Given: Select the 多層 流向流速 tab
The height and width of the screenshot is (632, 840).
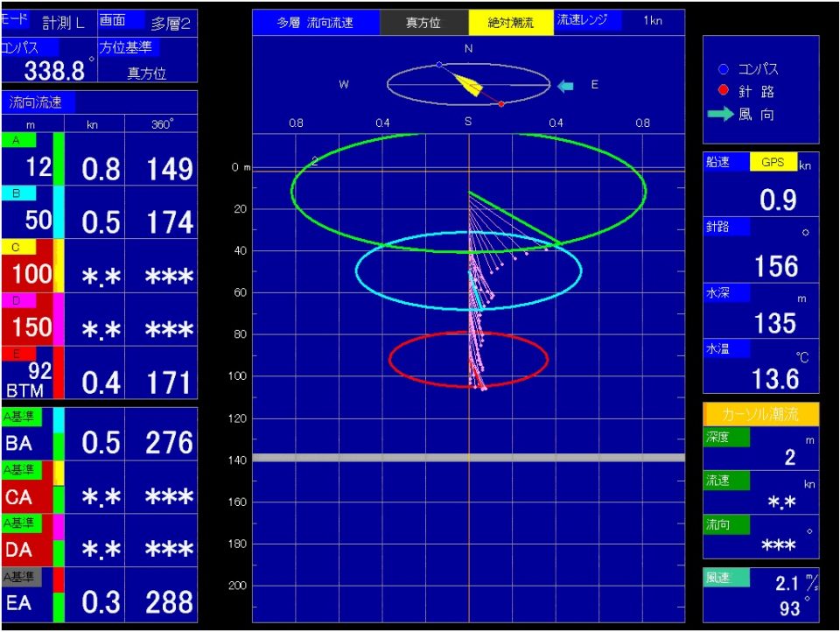Looking at the screenshot, I should (x=316, y=23).
